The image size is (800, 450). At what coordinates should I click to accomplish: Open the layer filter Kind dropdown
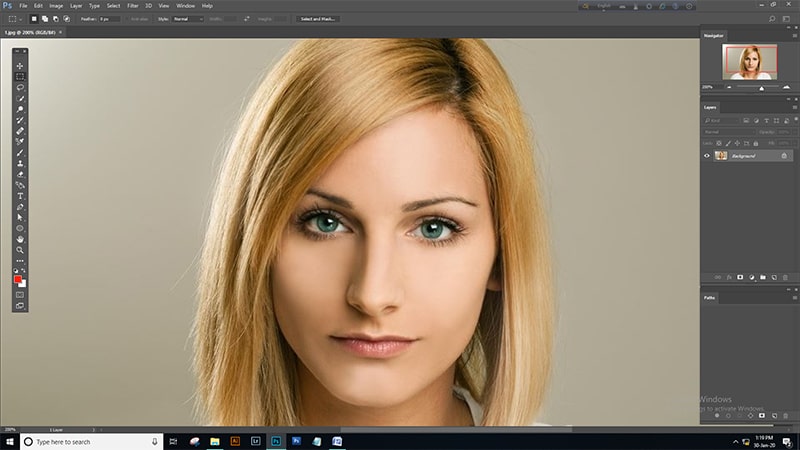pyautogui.click(x=721, y=120)
